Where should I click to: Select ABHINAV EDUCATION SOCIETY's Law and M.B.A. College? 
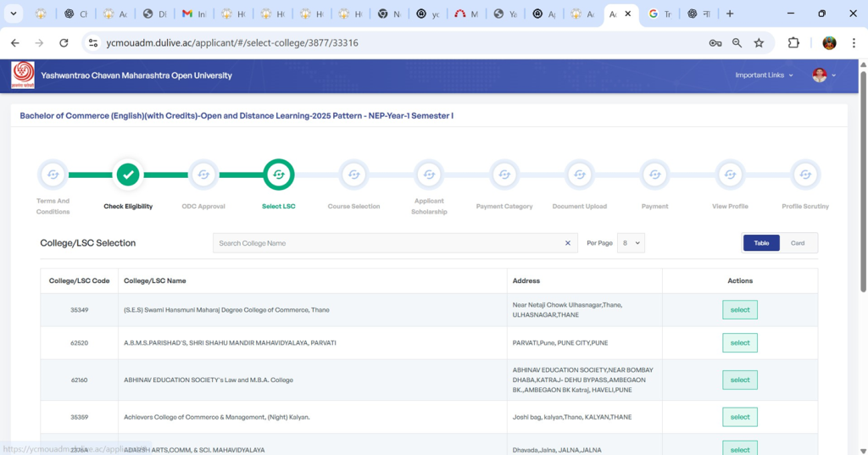739,380
